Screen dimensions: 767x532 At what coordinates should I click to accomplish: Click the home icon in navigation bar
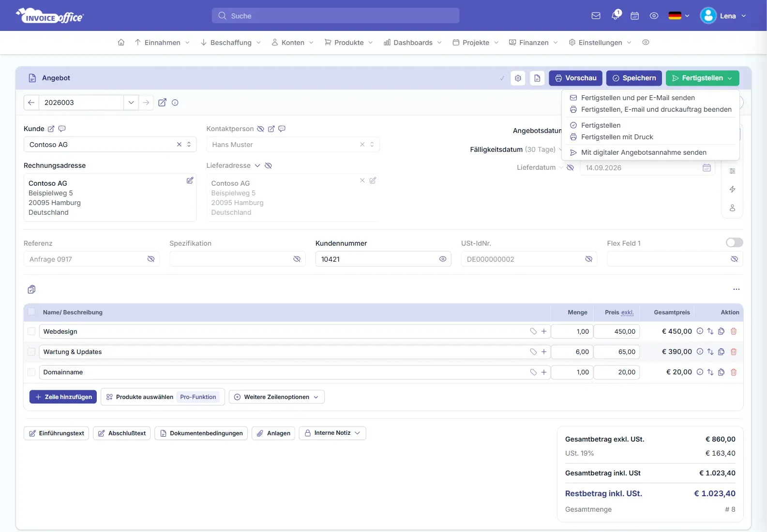click(121, 43)
